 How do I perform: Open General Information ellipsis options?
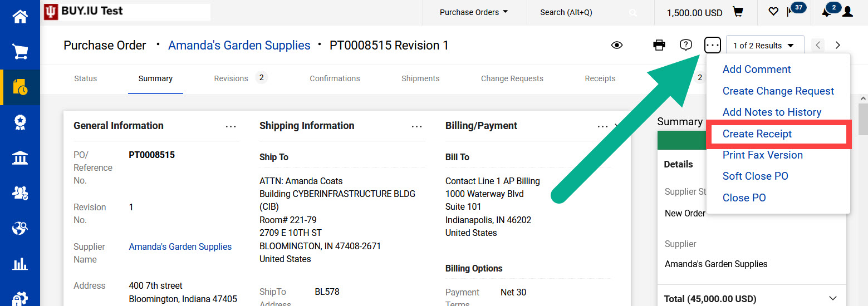point(231,126)
